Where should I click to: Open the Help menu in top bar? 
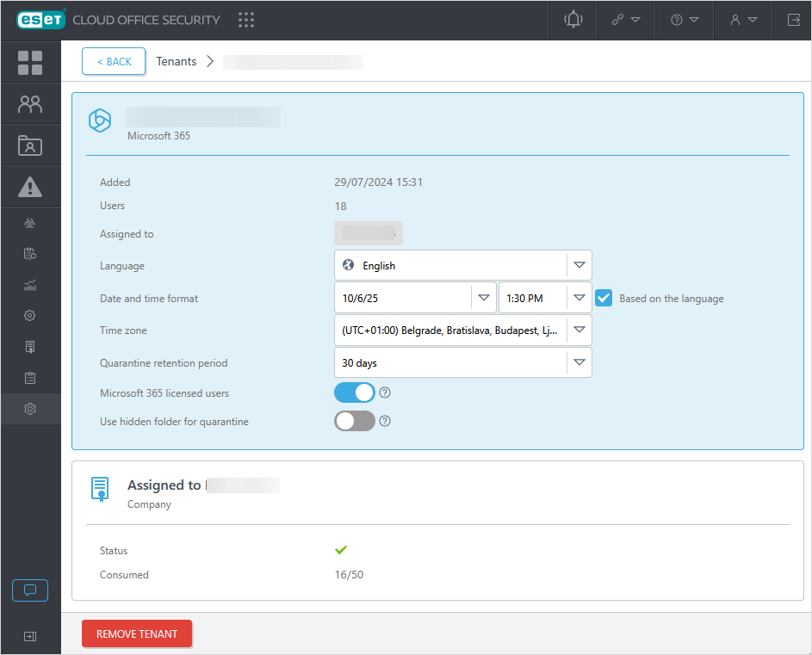pyautogui.click(x=685, y=20)
